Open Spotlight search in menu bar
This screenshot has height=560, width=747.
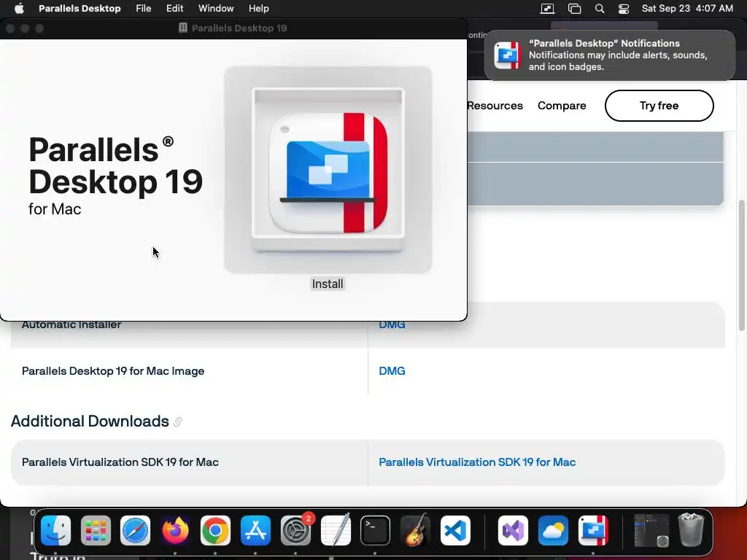pos(600,9)
